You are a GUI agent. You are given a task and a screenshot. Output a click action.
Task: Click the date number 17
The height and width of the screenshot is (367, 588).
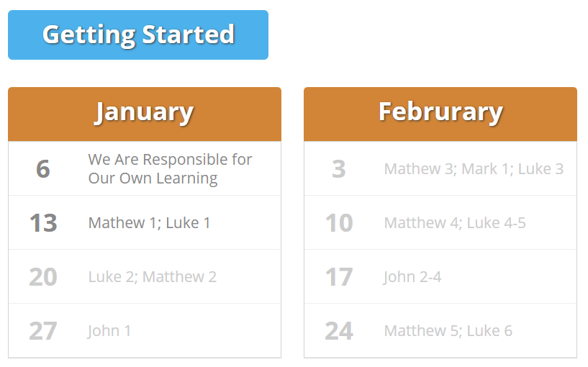tap(339, 276)
